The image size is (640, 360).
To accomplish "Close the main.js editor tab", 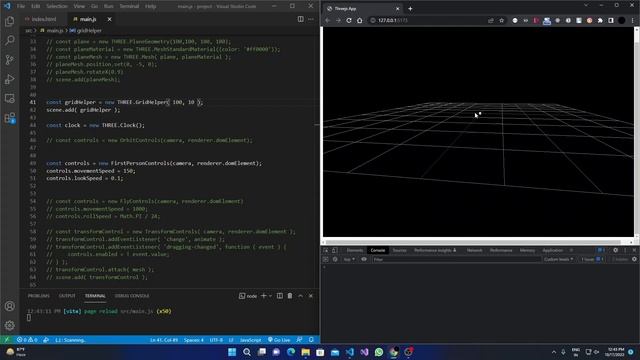I will pyautogui.click(x=109, y=19).
